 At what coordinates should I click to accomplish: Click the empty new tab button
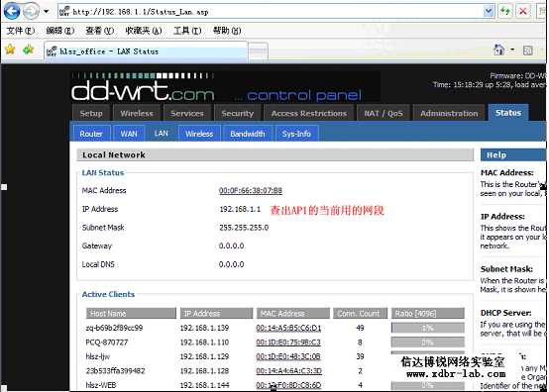259,52
